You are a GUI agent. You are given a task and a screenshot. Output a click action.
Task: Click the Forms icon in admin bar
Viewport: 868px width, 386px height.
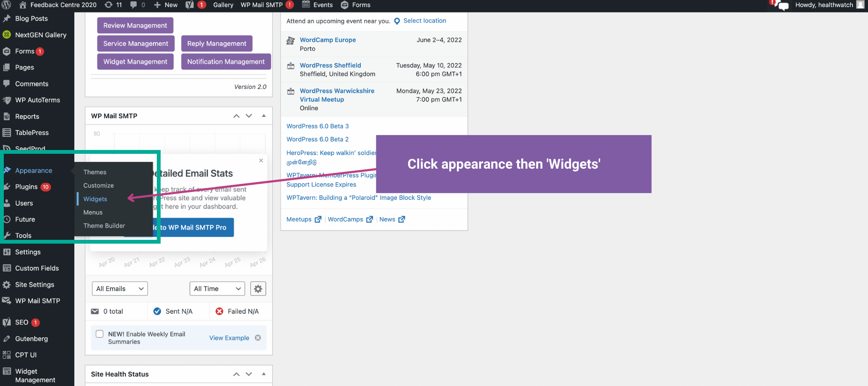tap(345, 5)
